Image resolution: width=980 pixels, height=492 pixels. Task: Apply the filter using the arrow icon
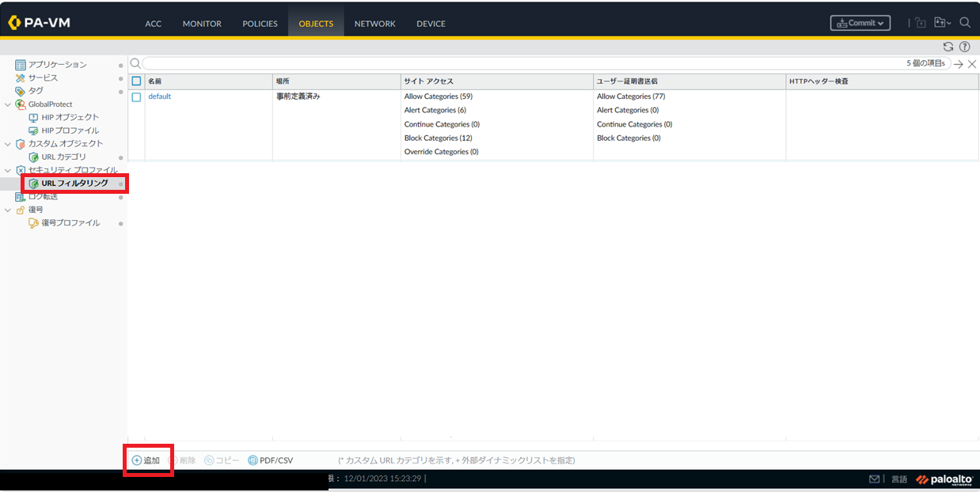coord(959,64)
